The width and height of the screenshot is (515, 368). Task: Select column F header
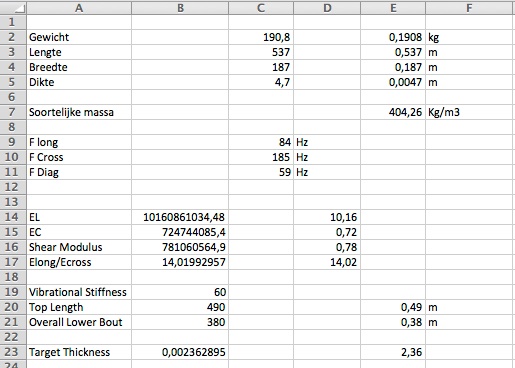coord(469,8)
